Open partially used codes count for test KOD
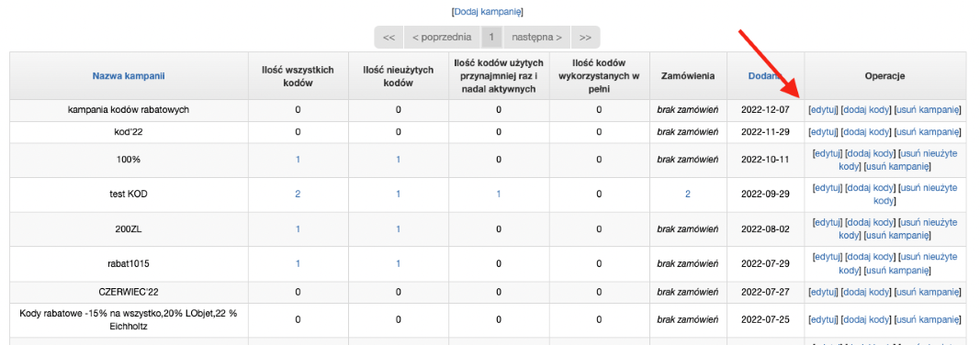 [498, 194]
